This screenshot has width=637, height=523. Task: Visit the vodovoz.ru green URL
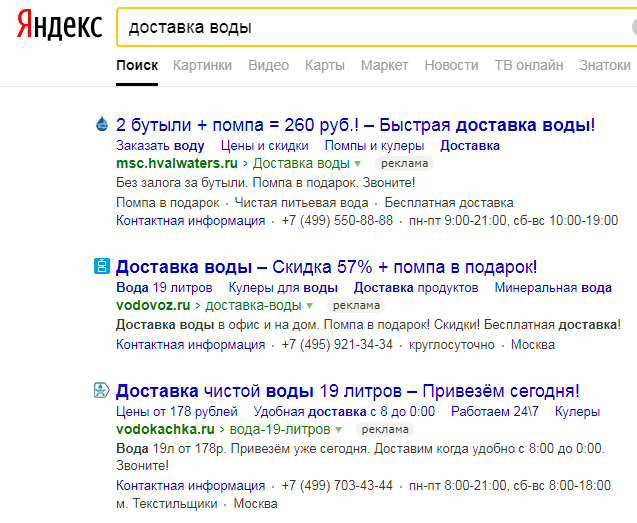[153, 305]
